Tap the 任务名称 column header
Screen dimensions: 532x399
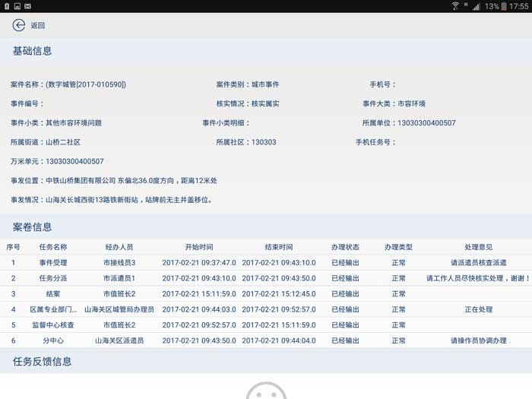coord(53,247)
